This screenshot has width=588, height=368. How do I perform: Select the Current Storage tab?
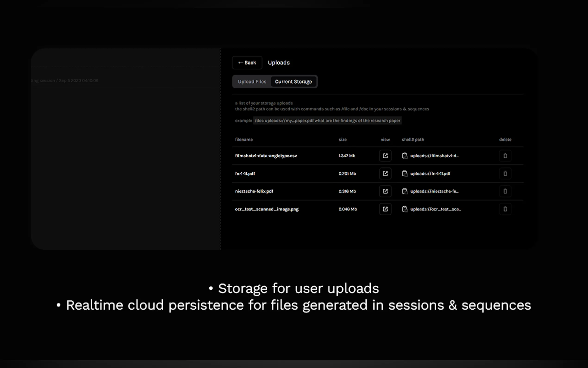coord(293,82)
